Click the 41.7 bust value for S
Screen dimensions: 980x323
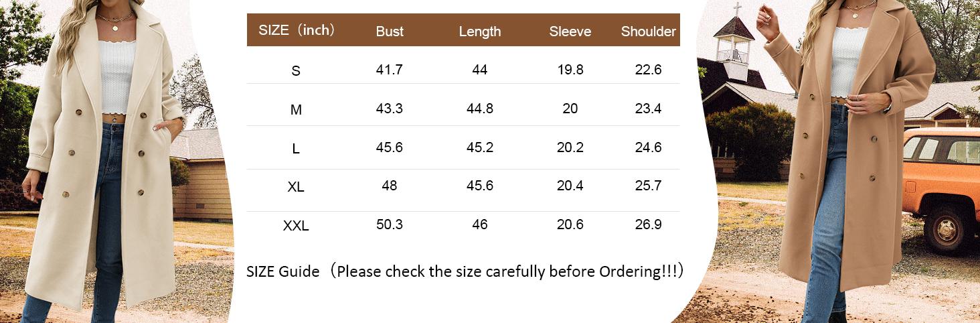(390, 70)
